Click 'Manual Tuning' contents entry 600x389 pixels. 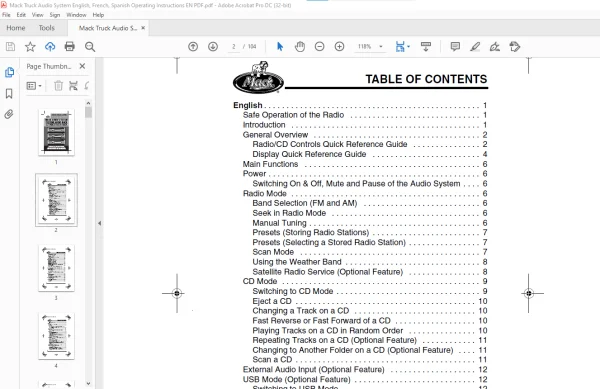279,223
